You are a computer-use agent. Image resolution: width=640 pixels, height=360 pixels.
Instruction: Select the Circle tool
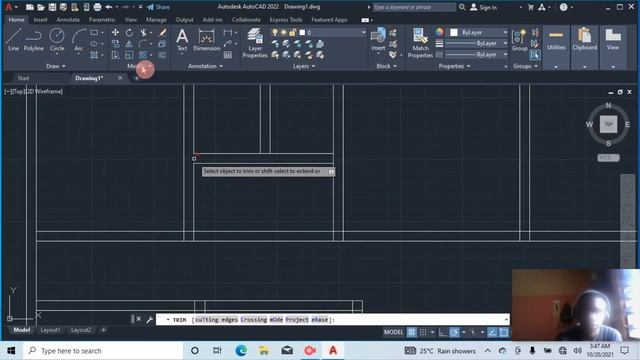pyautogui.click(x=57, y=40)
